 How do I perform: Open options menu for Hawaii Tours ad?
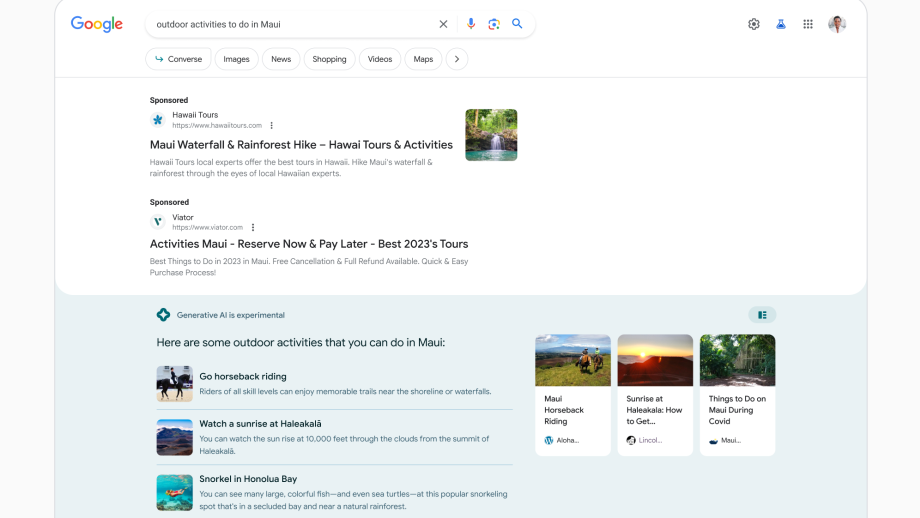[x=271, y=126]
